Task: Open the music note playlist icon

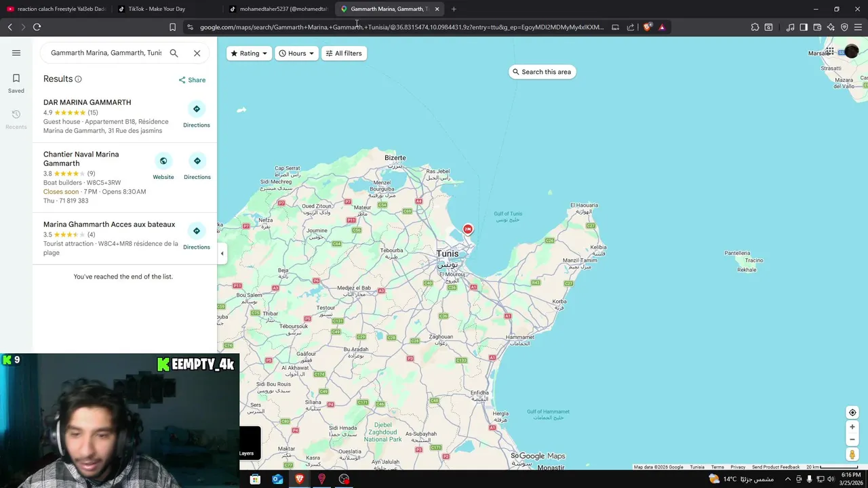Action: [790, 27]
